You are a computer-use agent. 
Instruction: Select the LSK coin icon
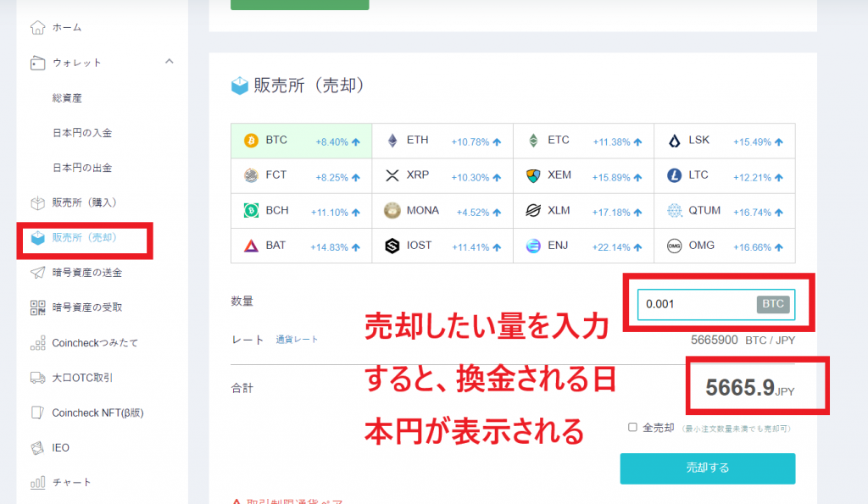click(674, 141)
